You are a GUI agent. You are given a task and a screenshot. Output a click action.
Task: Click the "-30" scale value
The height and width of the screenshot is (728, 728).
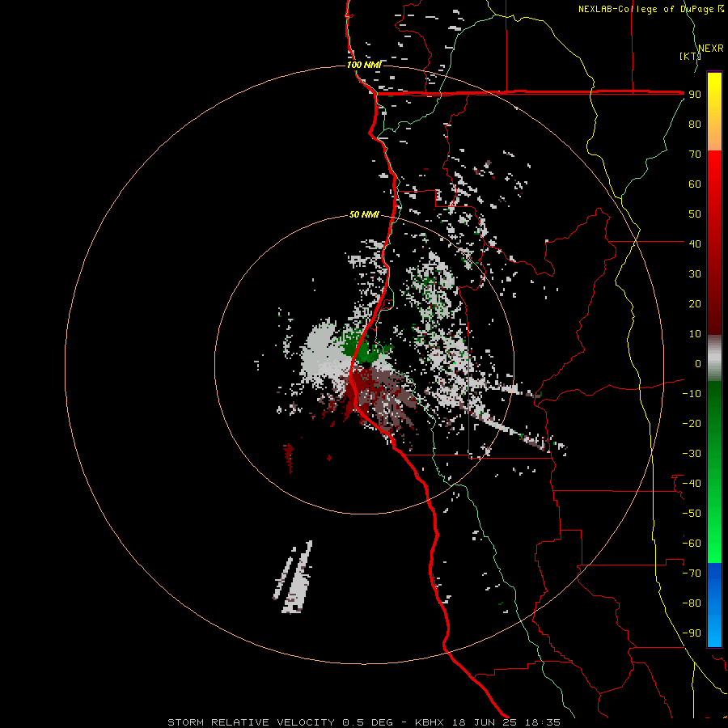(x=692, y=454)
